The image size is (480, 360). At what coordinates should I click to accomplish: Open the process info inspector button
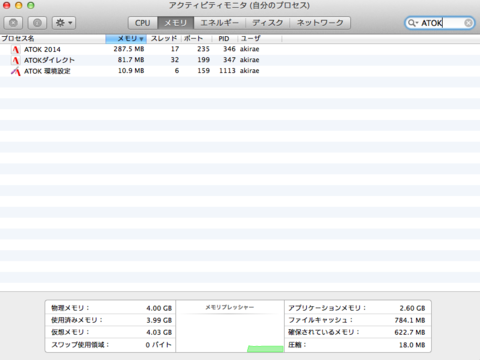pos(37,23)
